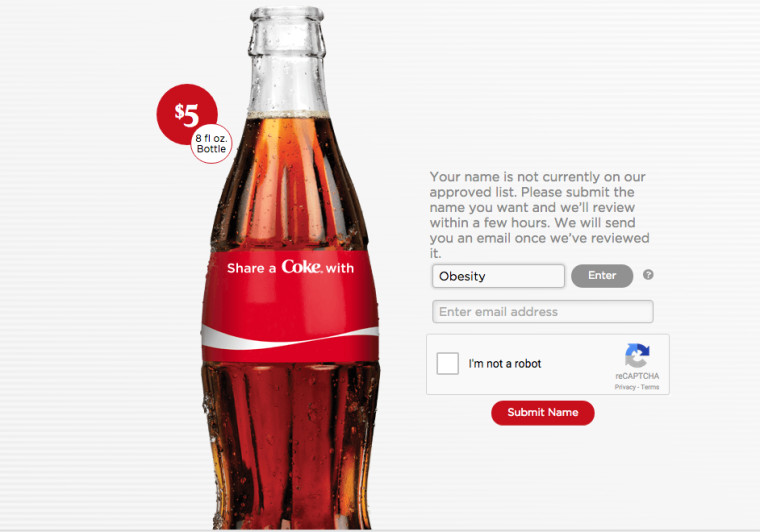Focus the name field containing Obesity
Image resolution: width=760 pixels, height=532 pixels.
coord(498,276)
